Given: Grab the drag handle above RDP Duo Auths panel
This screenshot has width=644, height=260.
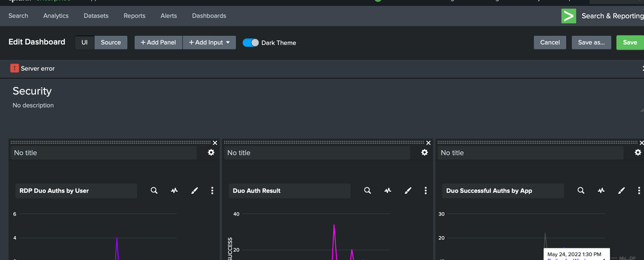Looking at the screenshot, I should pyautogui.click(x=110, y=142).
